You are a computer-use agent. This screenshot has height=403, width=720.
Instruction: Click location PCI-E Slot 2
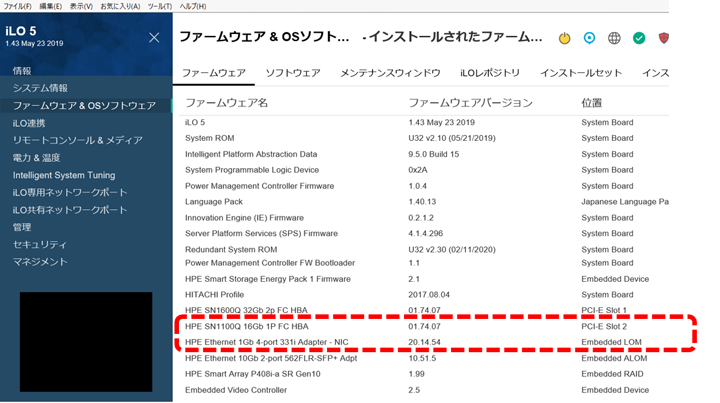tap(604, 326)
